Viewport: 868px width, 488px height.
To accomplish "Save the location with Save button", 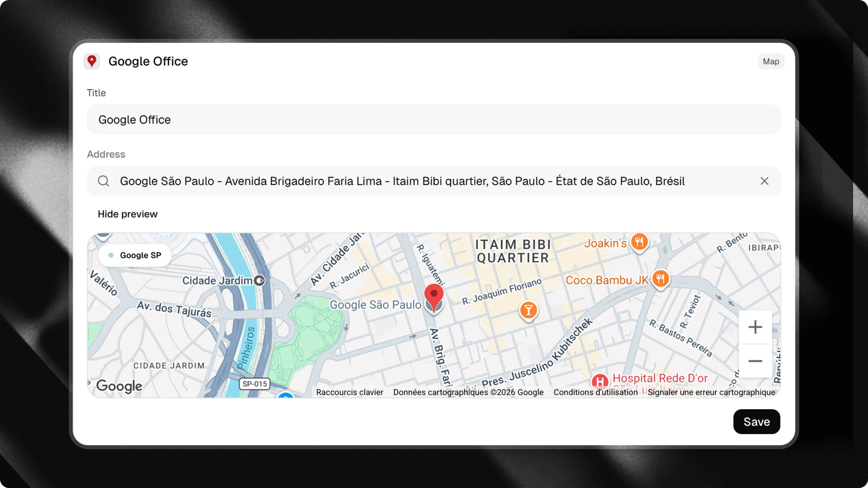I will coord(757,421).
